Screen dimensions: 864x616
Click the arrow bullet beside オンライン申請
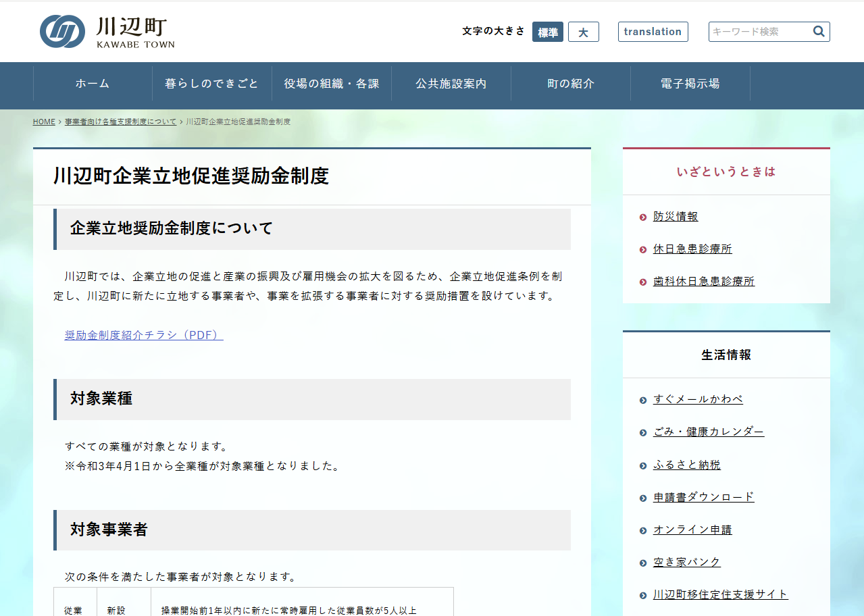tap(643, 530)
